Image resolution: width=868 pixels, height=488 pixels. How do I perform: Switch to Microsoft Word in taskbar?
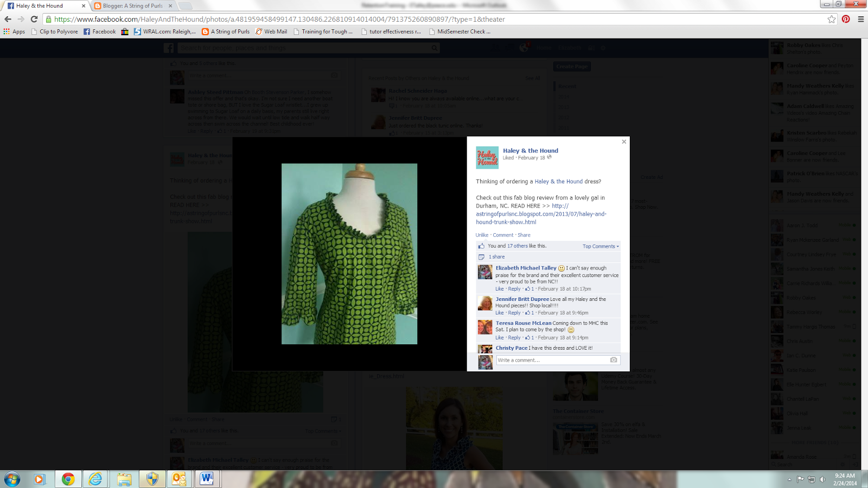point(207,479)
